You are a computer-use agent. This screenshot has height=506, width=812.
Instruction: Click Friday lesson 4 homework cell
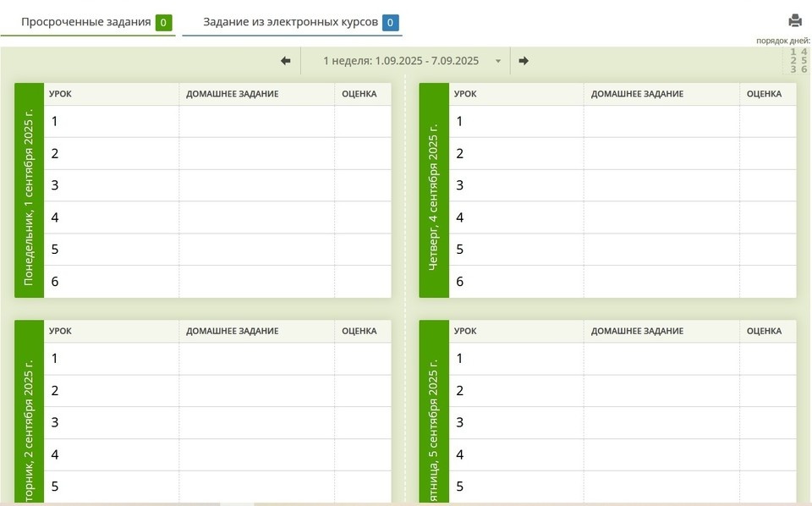click(661, 454)
